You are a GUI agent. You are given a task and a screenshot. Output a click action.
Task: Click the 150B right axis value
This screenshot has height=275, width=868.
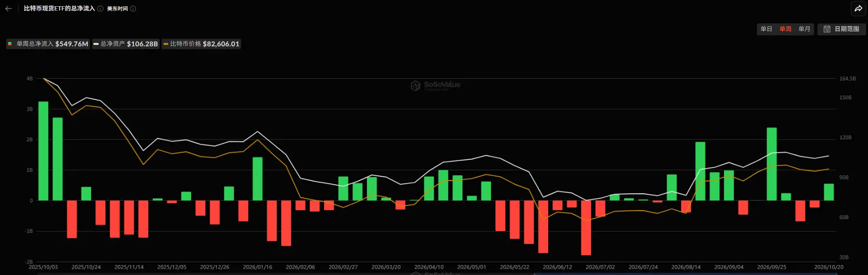point(846,97)
